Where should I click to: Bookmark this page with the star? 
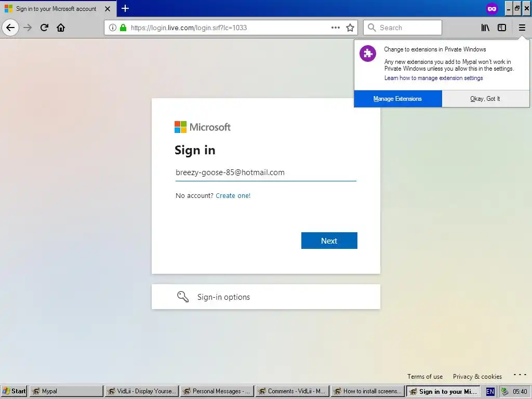pyautogui.click(x=350, y=28)
